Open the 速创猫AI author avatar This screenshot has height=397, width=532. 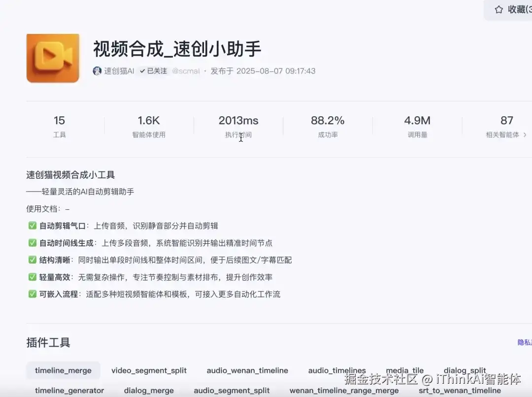point(97,71)
